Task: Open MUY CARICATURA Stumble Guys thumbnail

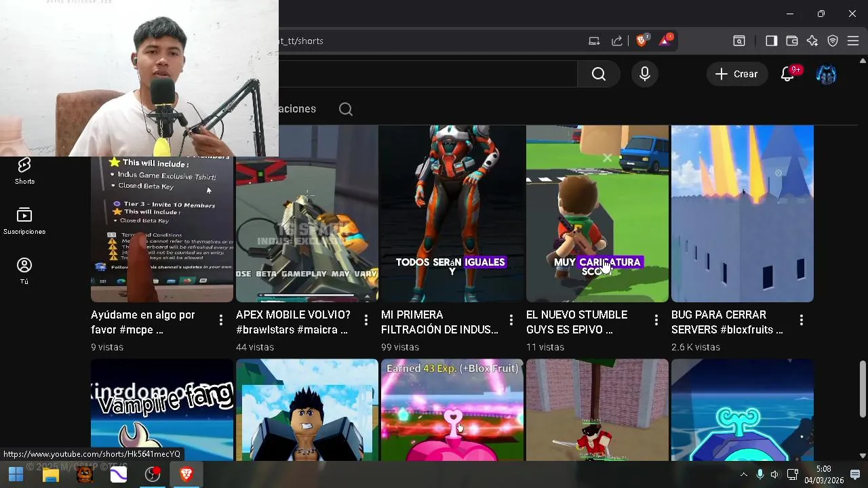Action: point(597,213)
